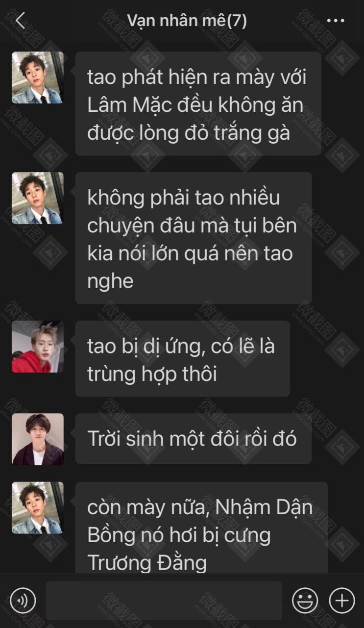Tap denim jacket avatar beside first message

[x=38, y=77]
